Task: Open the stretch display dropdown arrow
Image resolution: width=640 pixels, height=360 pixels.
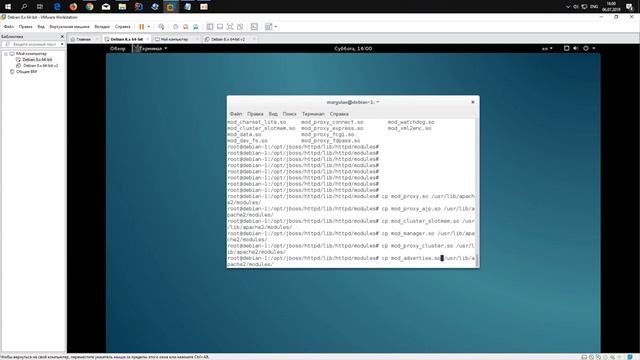Action: tap(276, 27)
